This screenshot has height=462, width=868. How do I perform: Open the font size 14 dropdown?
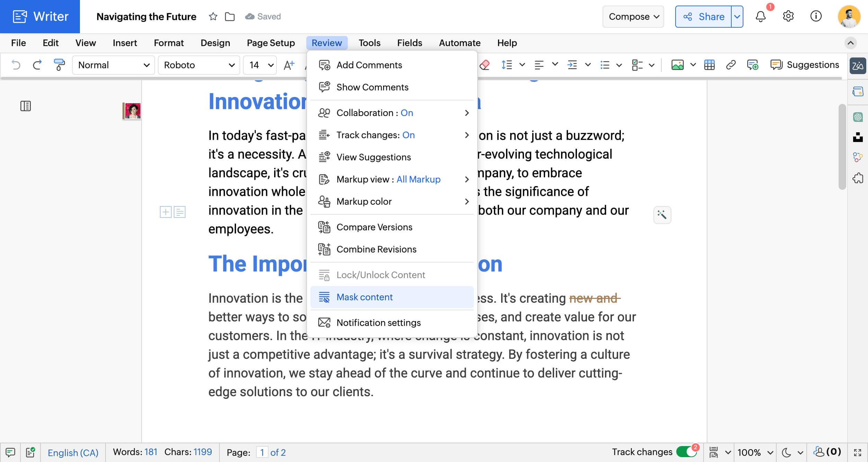pos(260,65)
